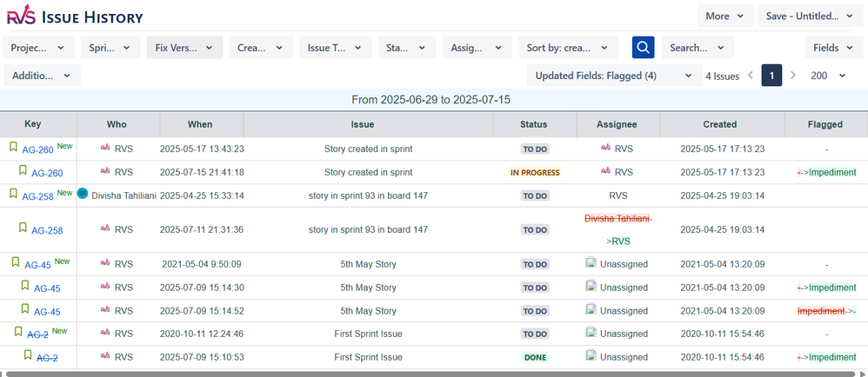Open the Fix Version filter dropdown
The height and width of the screenshot is (377, 868).
pos(184,48)
